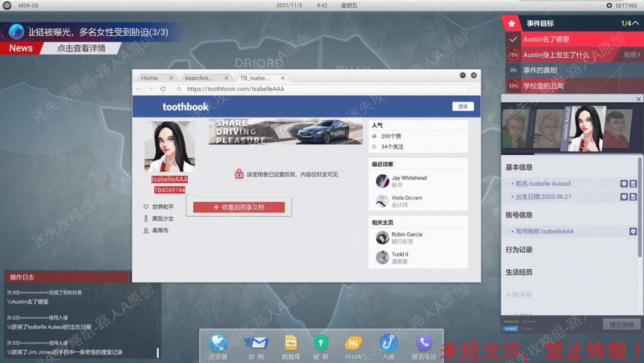
Task: Expand the 行为记录 section
Action: click(x=519, y=250)
